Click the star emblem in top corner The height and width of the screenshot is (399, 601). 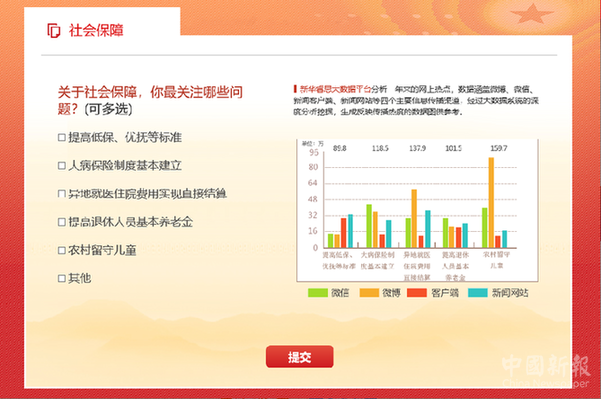[x=532, y=14]
